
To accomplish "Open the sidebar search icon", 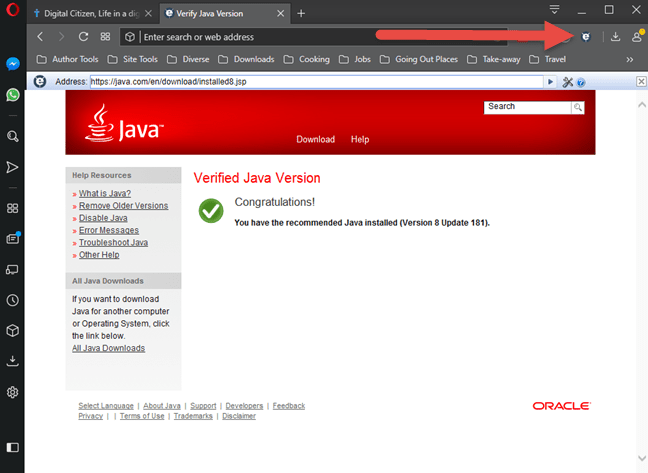I will pos(13,136).
